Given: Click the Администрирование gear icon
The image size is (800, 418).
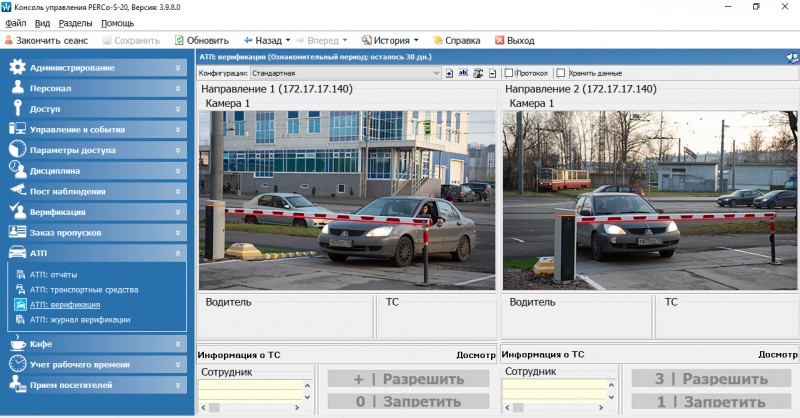Looking at the screenshot, I should point(17,68).
